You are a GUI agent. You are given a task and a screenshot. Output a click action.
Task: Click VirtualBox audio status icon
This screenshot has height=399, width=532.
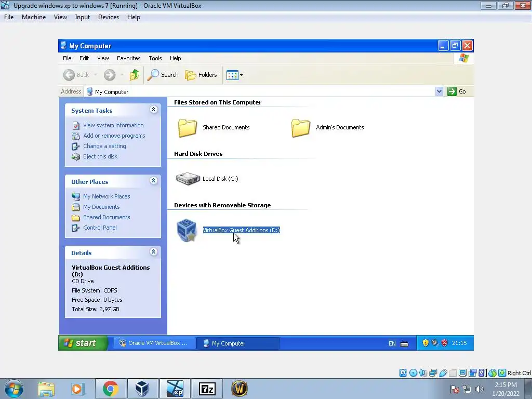[x=423, y=373]
